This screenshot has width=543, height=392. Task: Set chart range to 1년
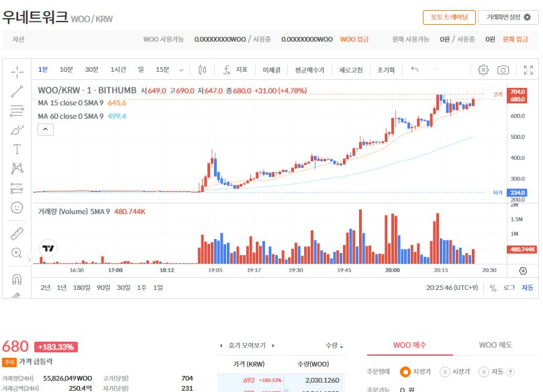point(62,288)
